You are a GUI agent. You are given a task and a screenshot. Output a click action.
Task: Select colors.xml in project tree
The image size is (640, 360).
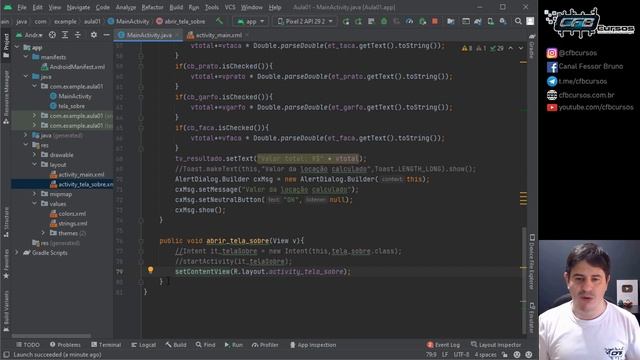(x=72, y=213)
